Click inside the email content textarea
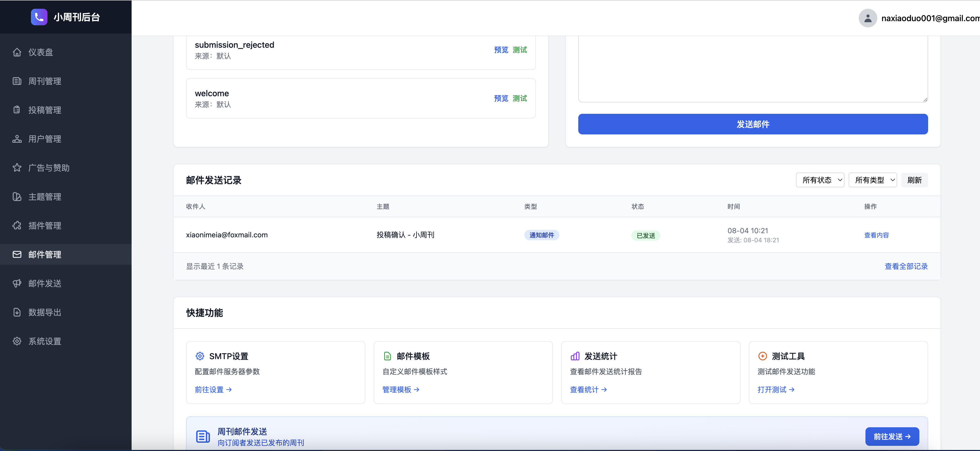The width and height of the screenshot is (980, 451). click(752, 68)
